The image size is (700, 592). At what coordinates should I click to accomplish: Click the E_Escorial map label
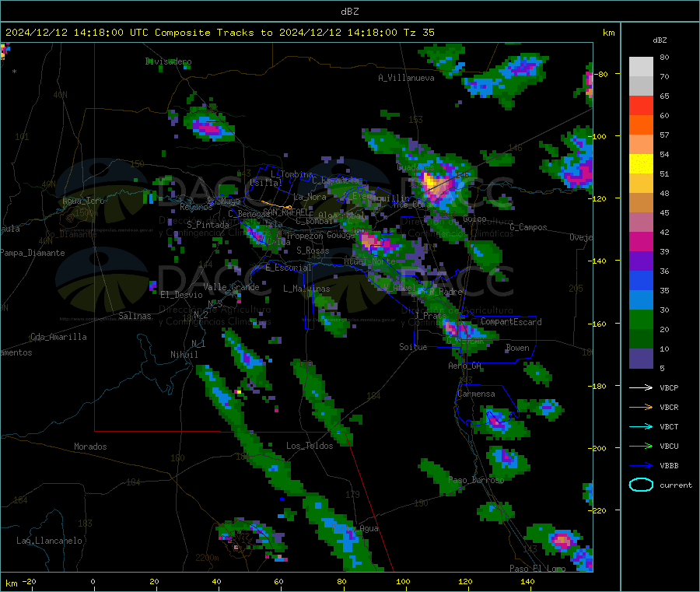[x=288, y=268]
